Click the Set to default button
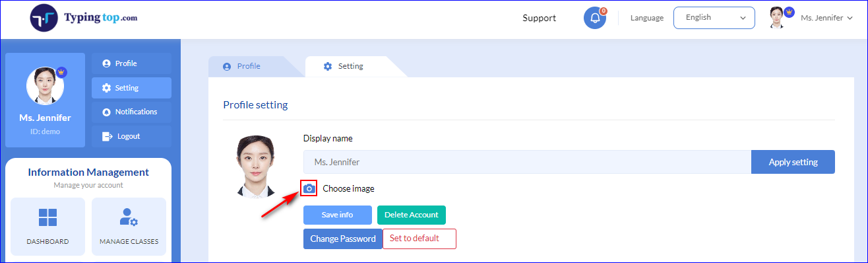 [x=419, y=239]
